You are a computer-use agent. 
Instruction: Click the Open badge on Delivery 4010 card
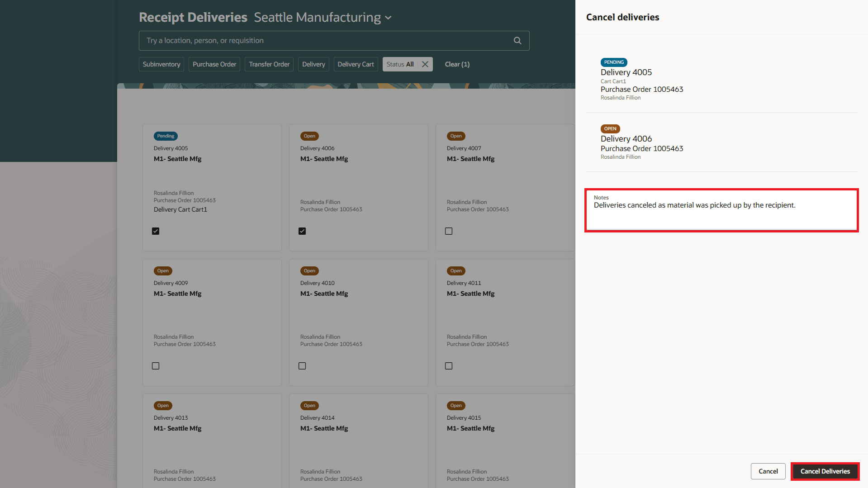click(x=309, y=271)
